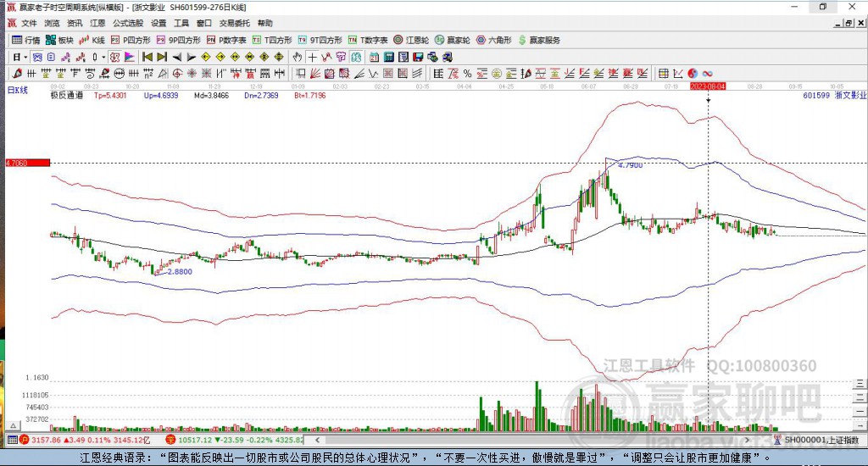Click the 极反通道 indicator name

coord(66,95)
